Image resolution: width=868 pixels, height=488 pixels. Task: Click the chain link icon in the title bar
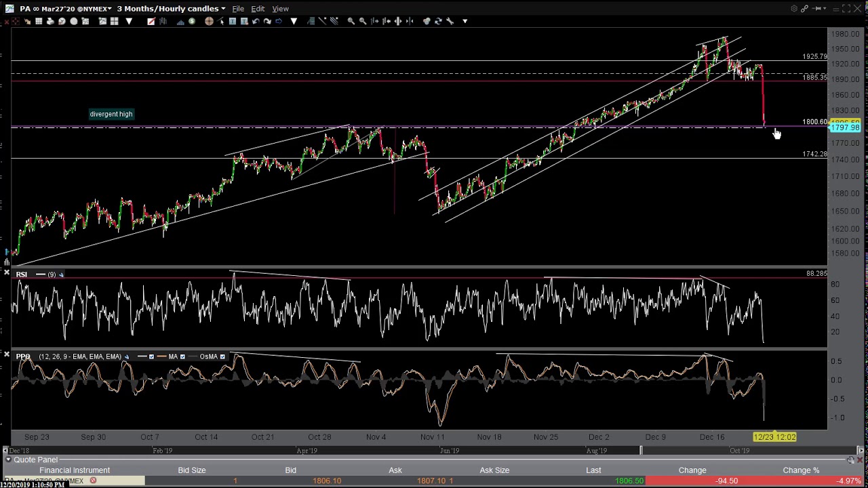804,9
